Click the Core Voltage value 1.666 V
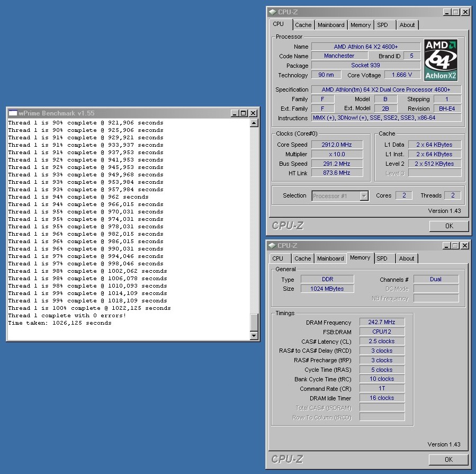The height and width of the screenshot is (474, 476). pos(402,75)
